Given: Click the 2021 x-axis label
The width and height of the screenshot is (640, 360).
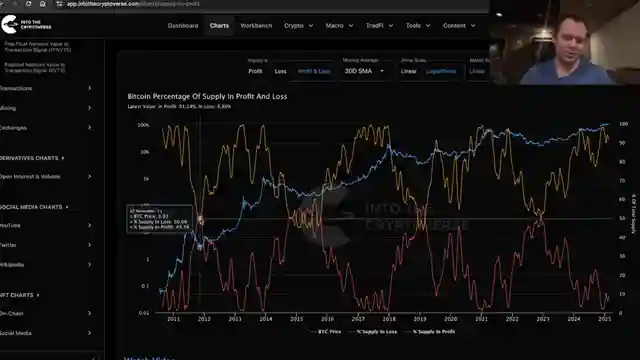Looking at the screenshot, I should pyautogui.click(x=481, y=319).
